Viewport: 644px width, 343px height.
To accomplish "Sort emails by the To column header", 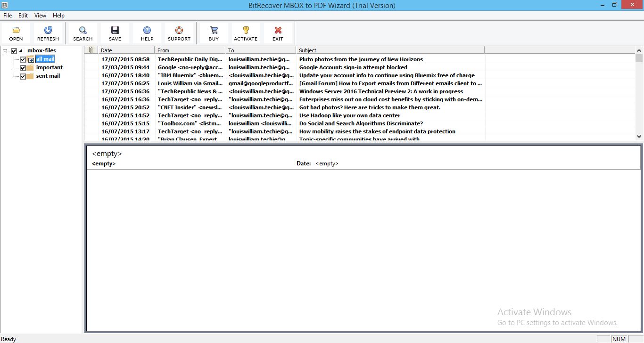I will coord(261,50).
